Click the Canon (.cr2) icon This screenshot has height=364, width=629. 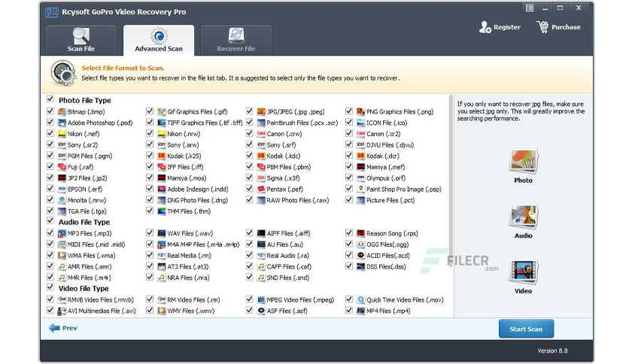[x=360, y=134]
